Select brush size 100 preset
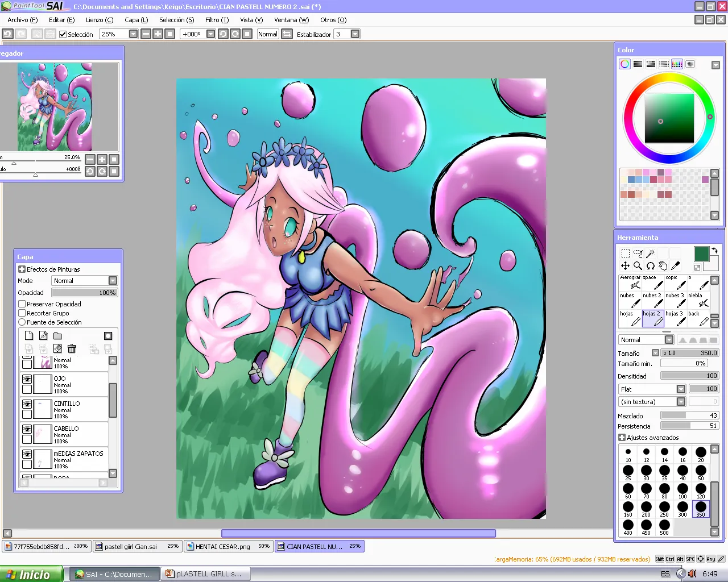This screenshot has height=582, width=728. click(x=682, y=491)
